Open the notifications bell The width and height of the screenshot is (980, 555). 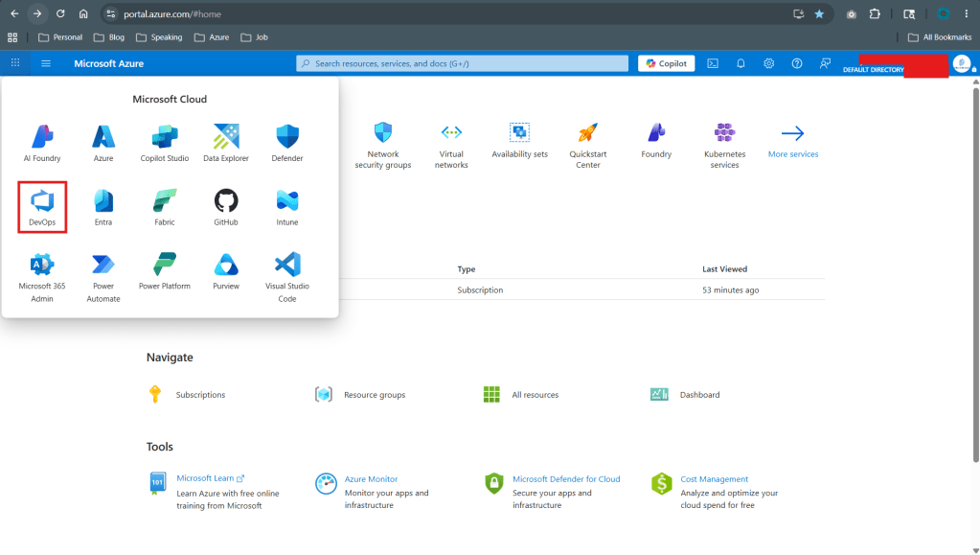pyautogui.click(x=741, y=63)
